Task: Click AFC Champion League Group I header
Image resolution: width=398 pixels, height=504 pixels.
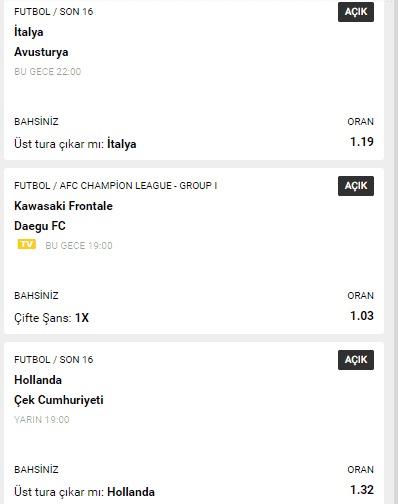Action: click(x=116, y=186)
